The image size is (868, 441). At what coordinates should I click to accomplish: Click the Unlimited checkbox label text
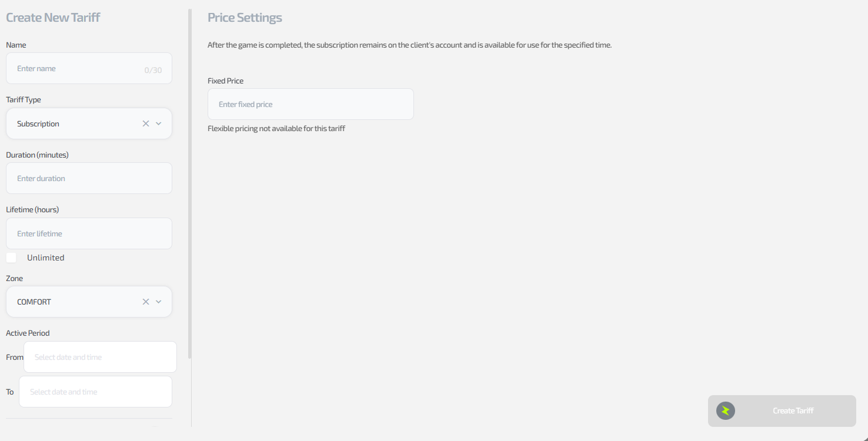click(45, 258)
